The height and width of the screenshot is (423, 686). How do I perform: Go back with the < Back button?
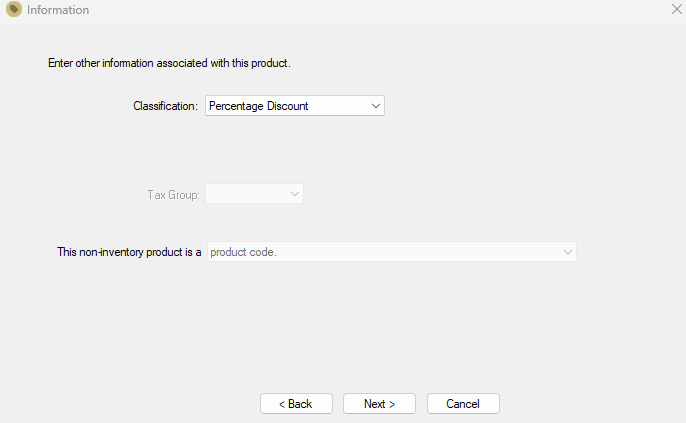coord(296,403)
